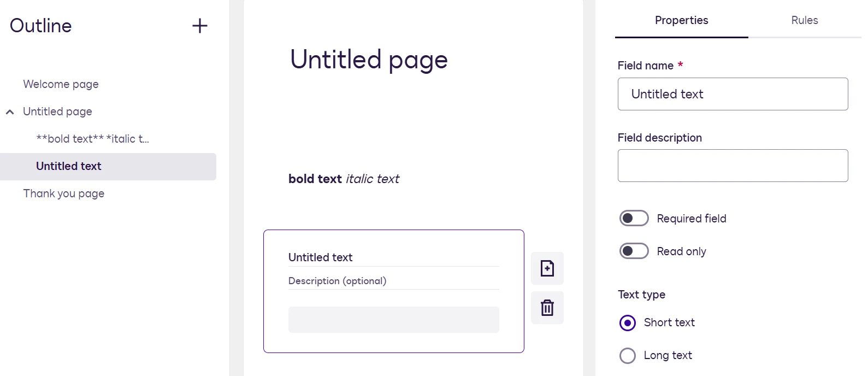Image resolution: width=868 pixels, height=376 pixels.
Task: Click the trash delete field icon
Action: click(x=547, y=308)
